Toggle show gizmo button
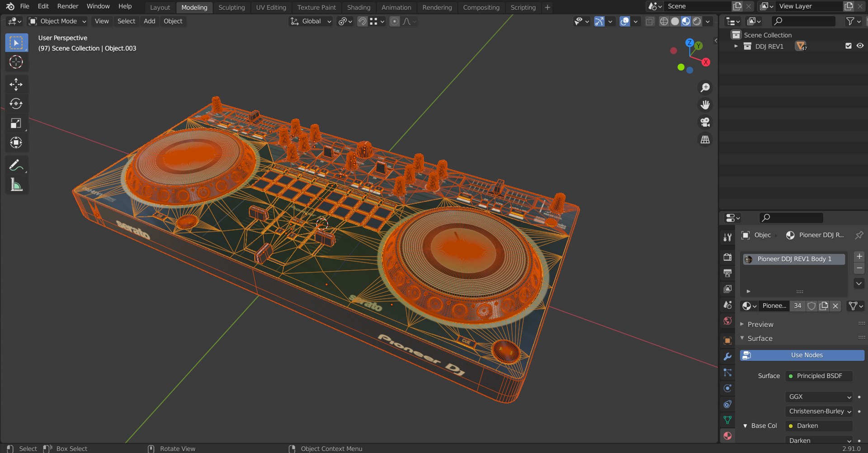 599,21
